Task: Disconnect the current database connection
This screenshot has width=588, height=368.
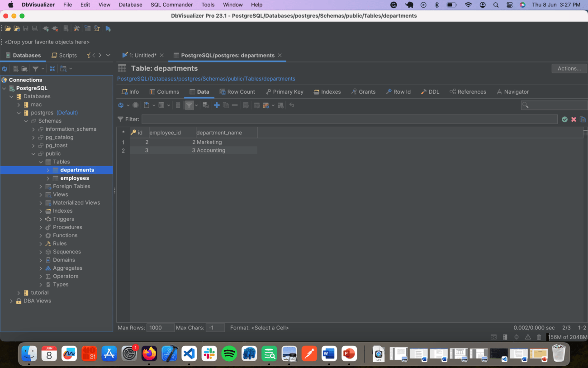Action: point(55,28)
